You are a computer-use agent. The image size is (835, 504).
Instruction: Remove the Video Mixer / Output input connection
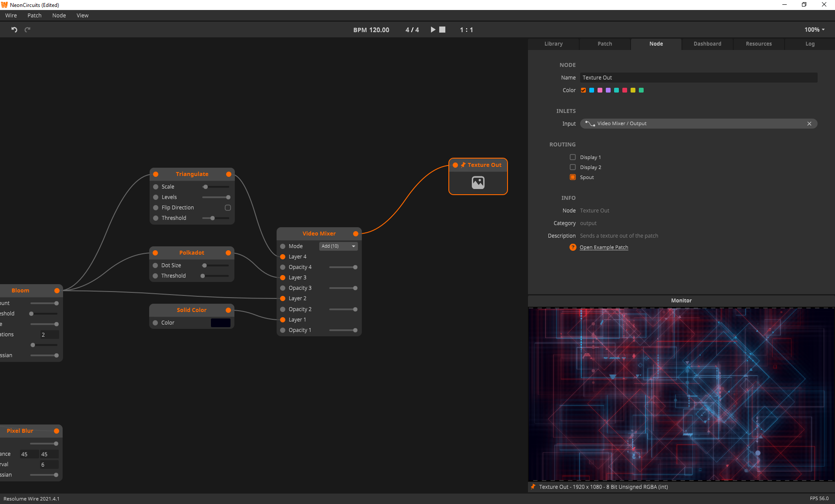pos(809,124)
